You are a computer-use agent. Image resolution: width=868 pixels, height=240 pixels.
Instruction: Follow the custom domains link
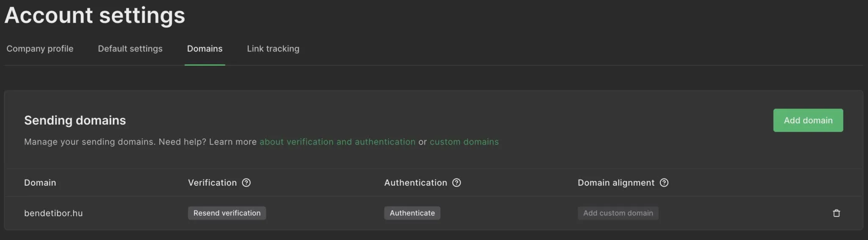464,142
